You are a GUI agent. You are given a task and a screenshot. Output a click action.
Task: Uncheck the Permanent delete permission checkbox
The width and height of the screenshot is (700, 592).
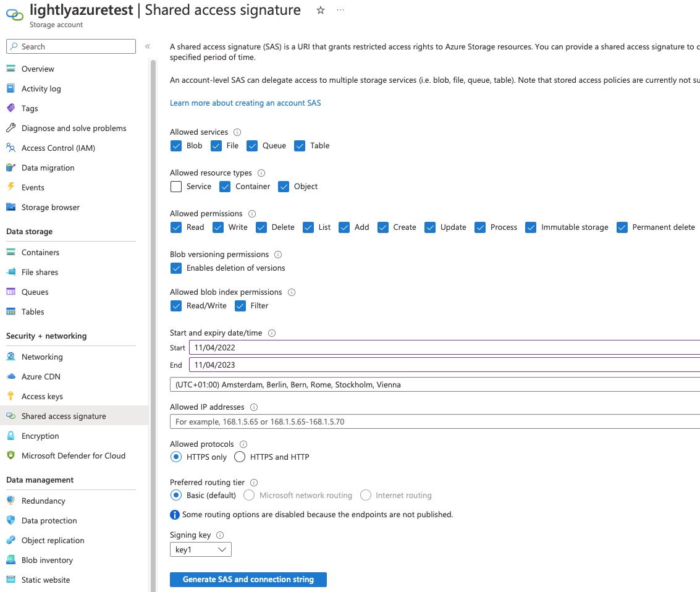[622, 227]
